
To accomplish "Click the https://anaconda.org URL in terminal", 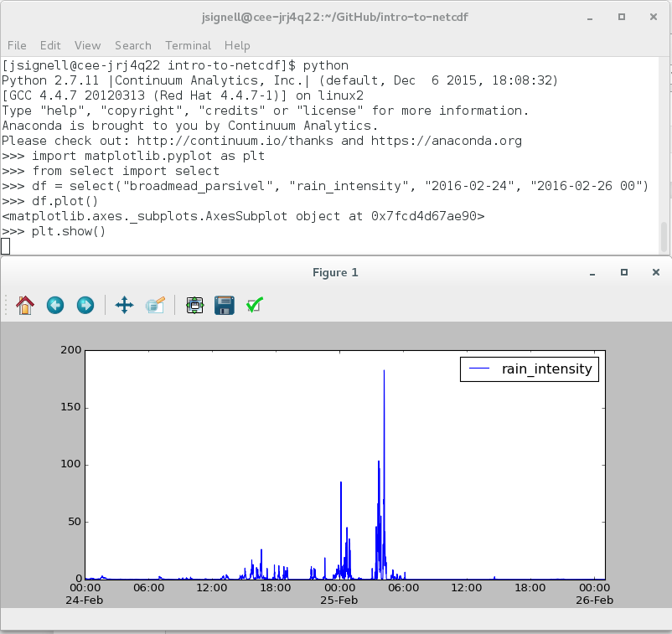I will 446,141.
